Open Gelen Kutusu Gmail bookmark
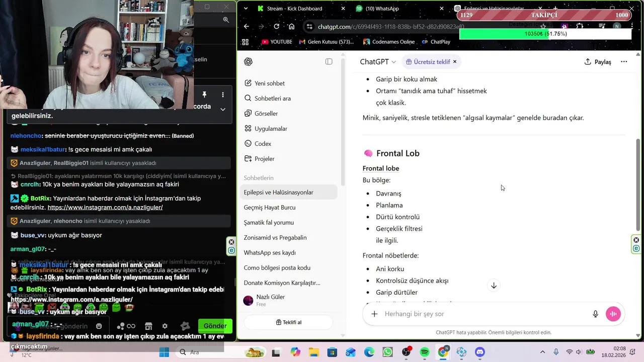 [326, 42]
